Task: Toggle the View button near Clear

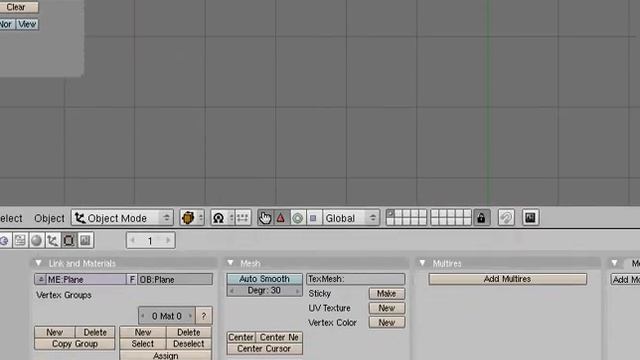Action: coord(27,24)
